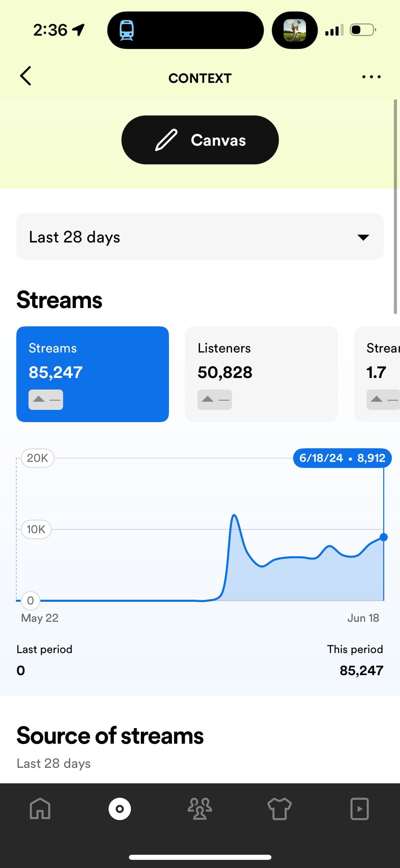400x868 pixels.
Task: Tap the pencil icon on Canvas button
Action: (x=166, y=140)
